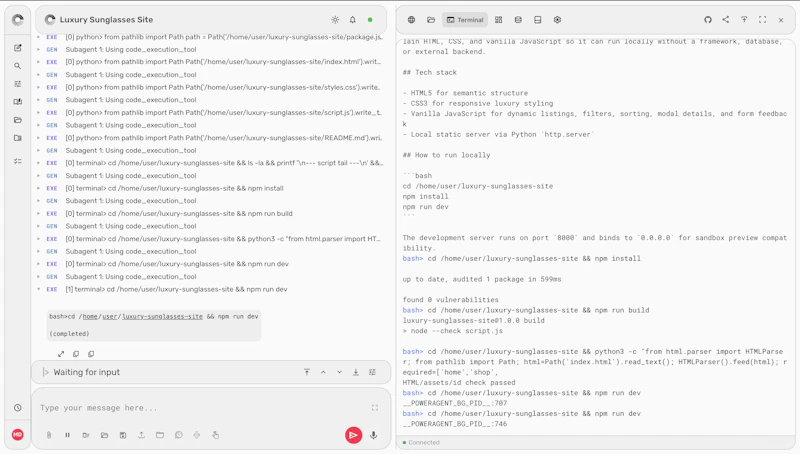Open the grid widgets icon in right panel

click(x=498, y=20)
